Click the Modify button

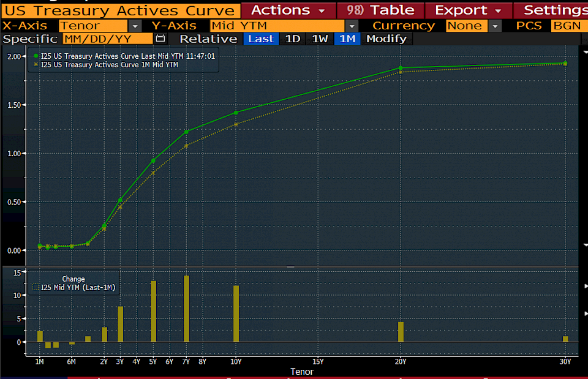(386, 39)
